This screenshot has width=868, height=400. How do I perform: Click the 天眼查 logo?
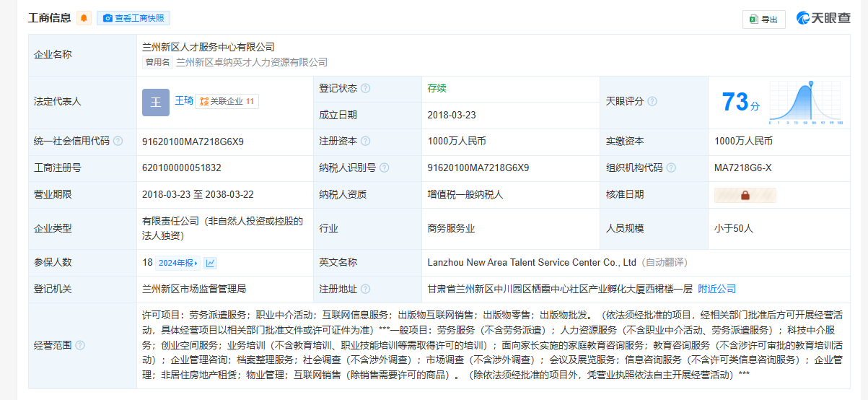[x=823, y=18]
